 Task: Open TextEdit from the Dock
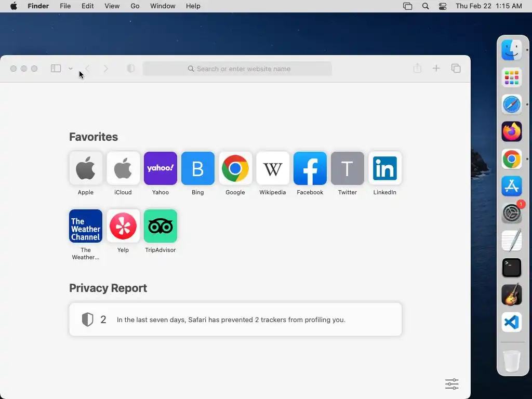point(512,240)
